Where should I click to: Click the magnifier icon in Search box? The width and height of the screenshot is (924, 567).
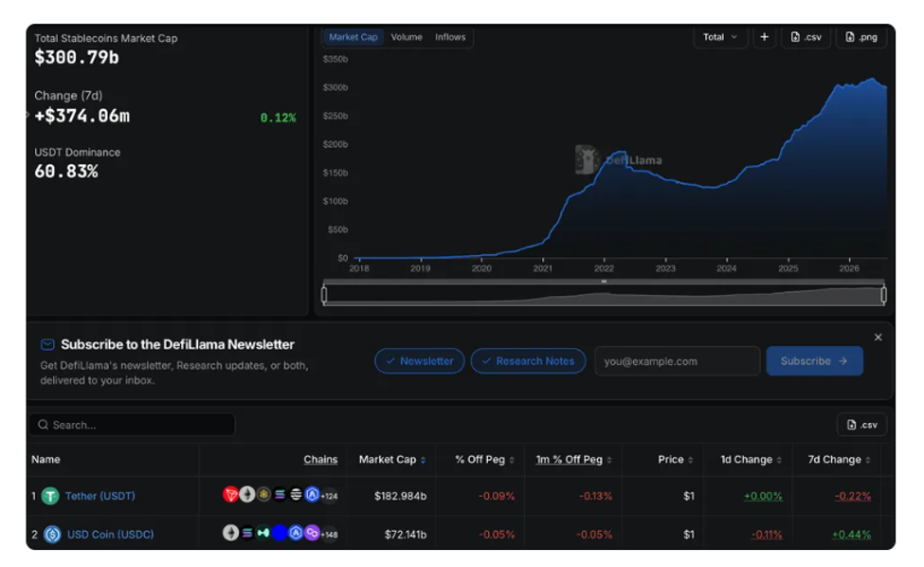(43, 425)
